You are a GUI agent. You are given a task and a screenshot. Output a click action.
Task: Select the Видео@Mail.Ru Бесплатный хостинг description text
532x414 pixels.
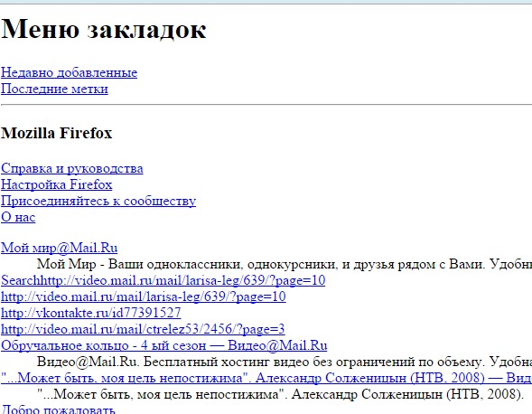click(285, 362)
